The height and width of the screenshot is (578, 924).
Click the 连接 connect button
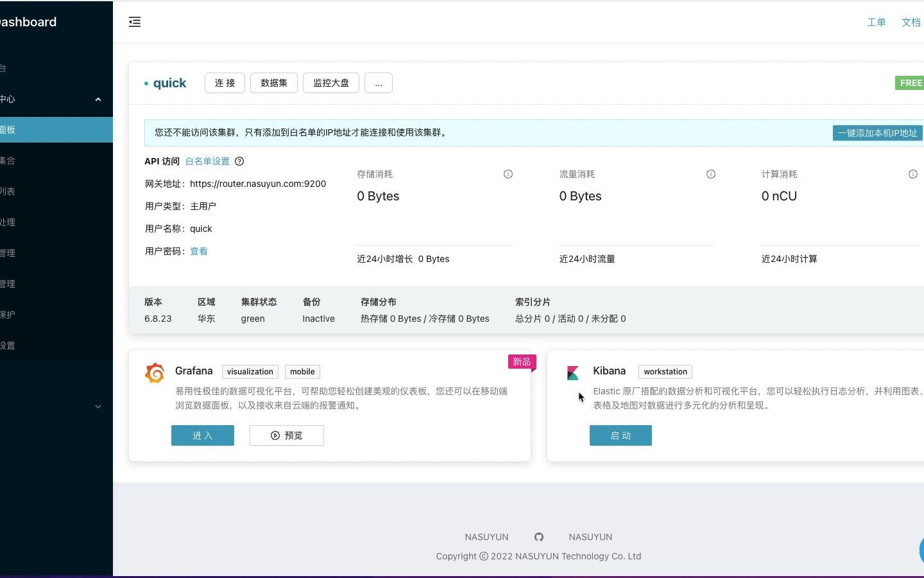[225, 83]
